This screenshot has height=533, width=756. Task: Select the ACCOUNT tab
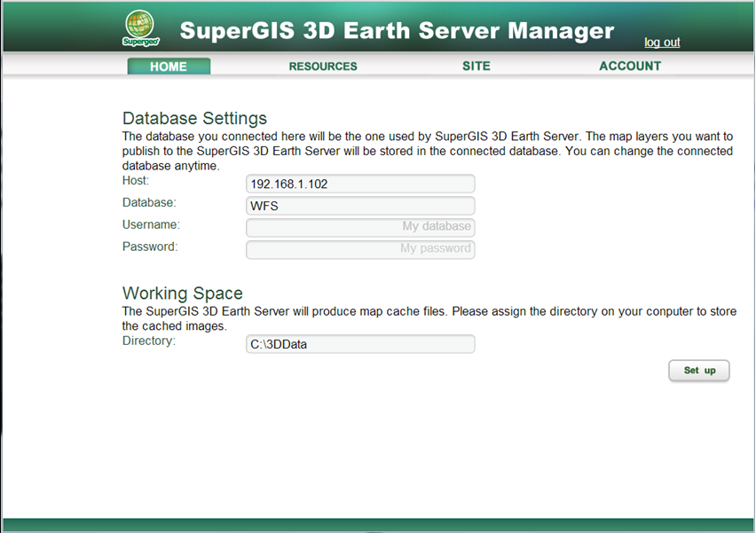630,67
